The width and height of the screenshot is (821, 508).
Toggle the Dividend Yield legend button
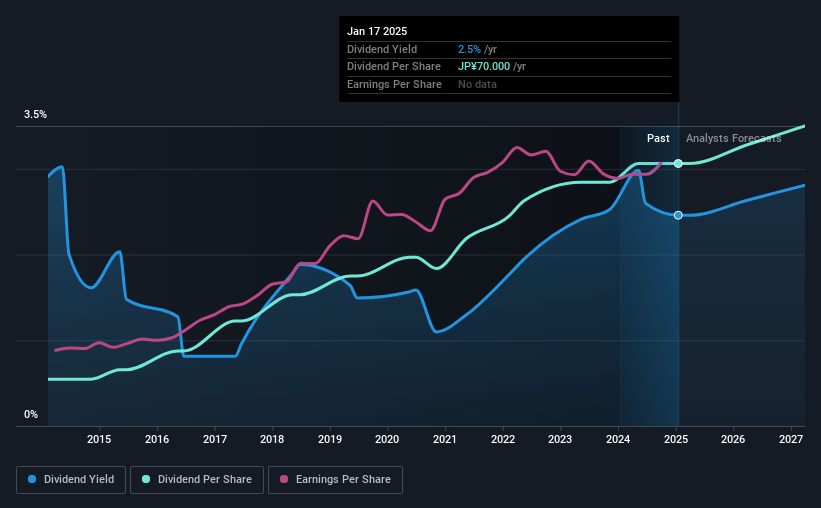point(71,480)
